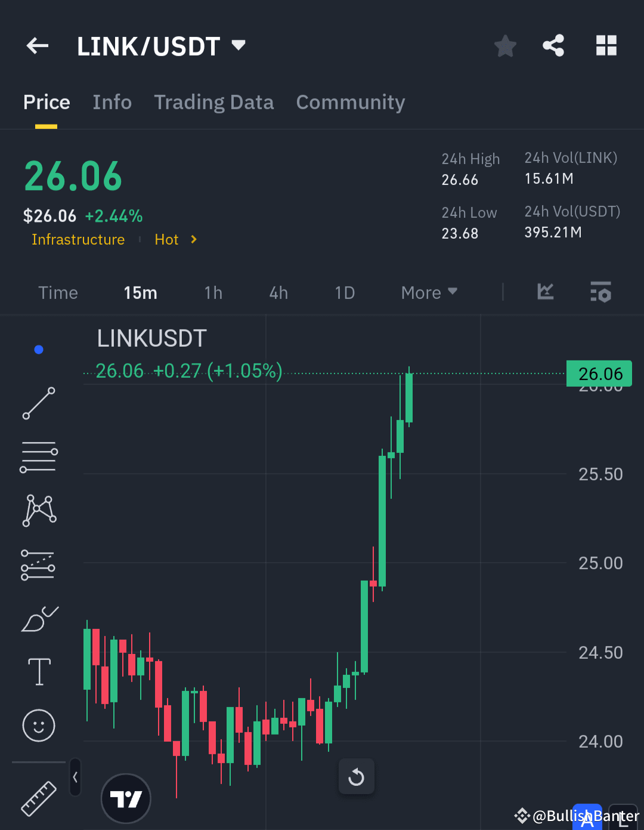The height and width of the screenshot is (830, 644).
Task: Open the indicators settings icon
Action: click(600, 292)
